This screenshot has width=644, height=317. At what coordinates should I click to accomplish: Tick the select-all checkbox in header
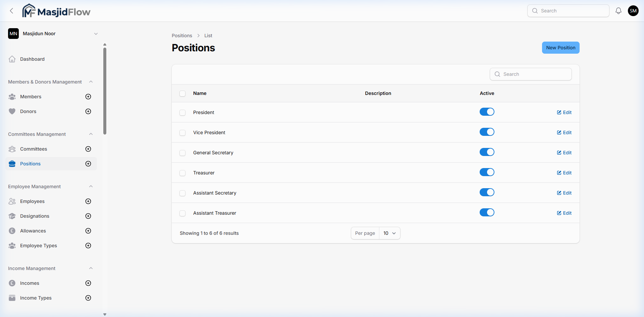182,94
